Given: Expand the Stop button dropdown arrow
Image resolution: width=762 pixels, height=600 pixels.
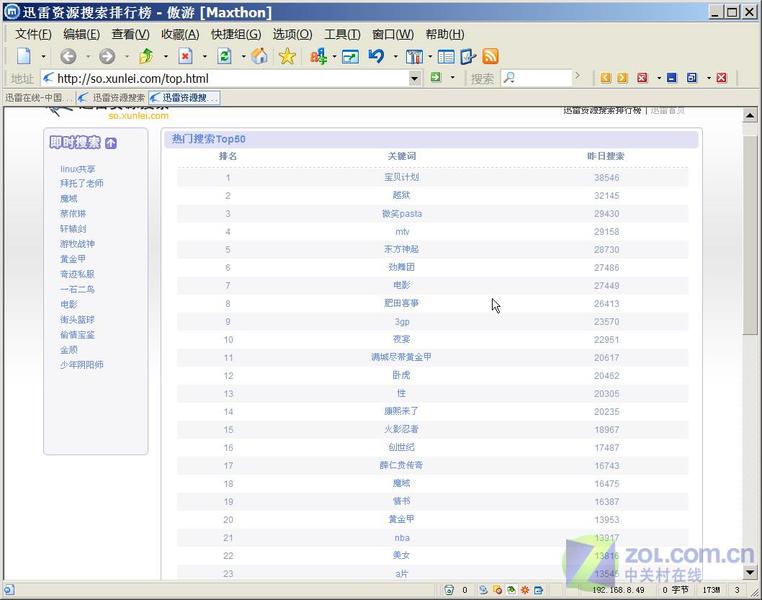Looking at the screenshot, I should [x=205, y=57].
